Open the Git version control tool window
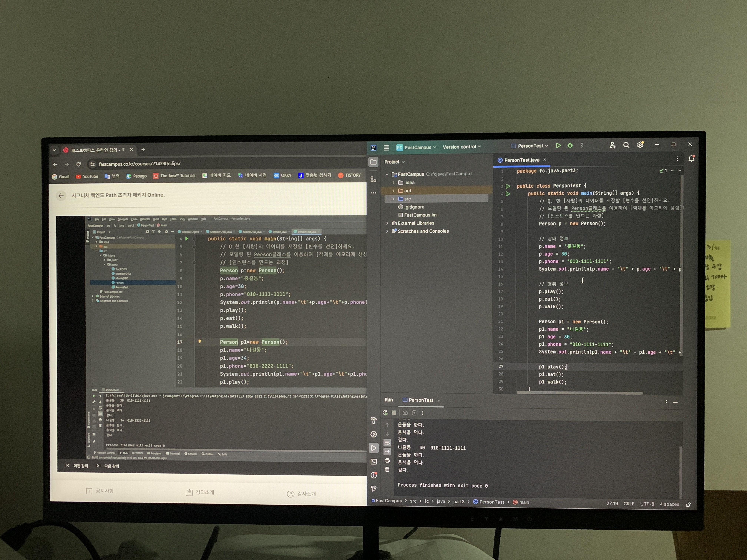This screenshot has width=747, height=560. pos(373,489)
